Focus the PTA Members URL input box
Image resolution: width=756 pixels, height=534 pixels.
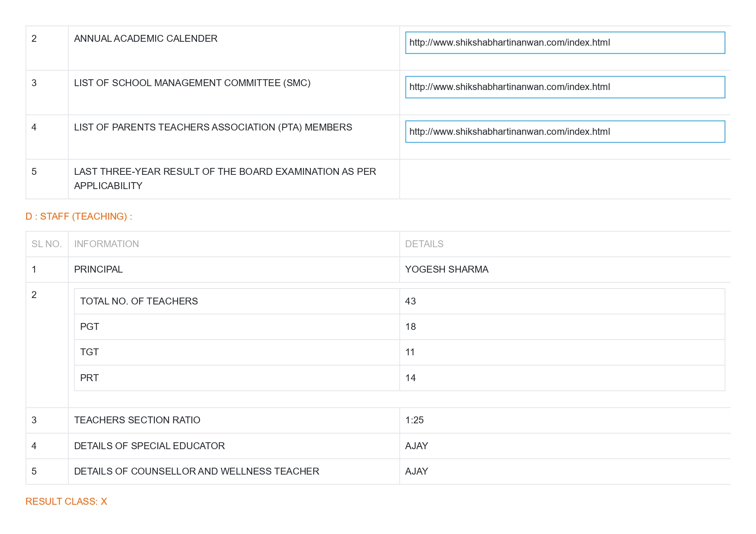click(565, 131)
